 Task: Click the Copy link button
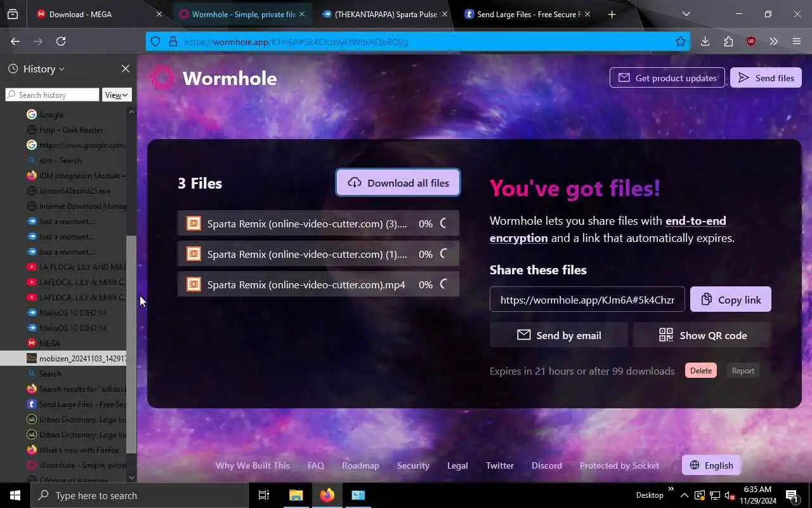730,300
